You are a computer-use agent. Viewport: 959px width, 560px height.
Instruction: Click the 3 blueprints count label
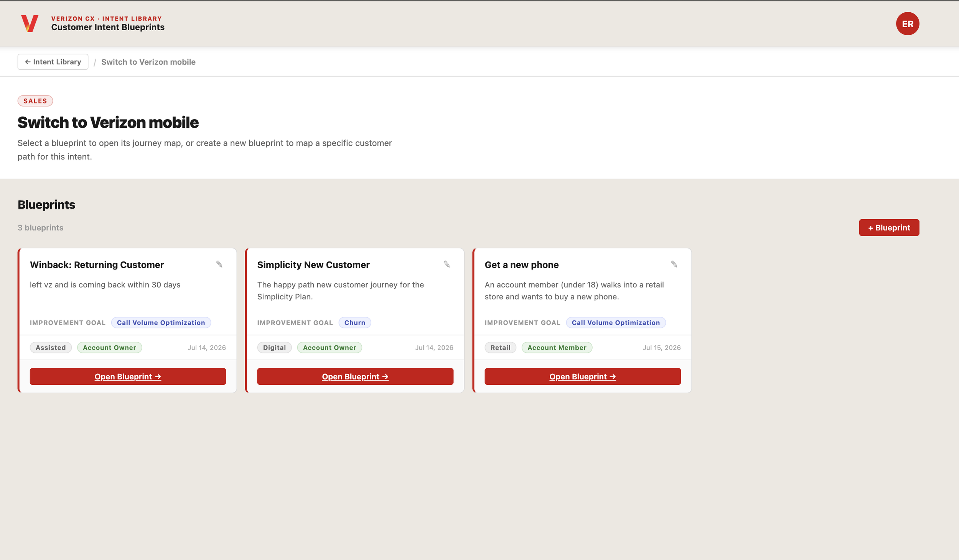coord(41,228)
